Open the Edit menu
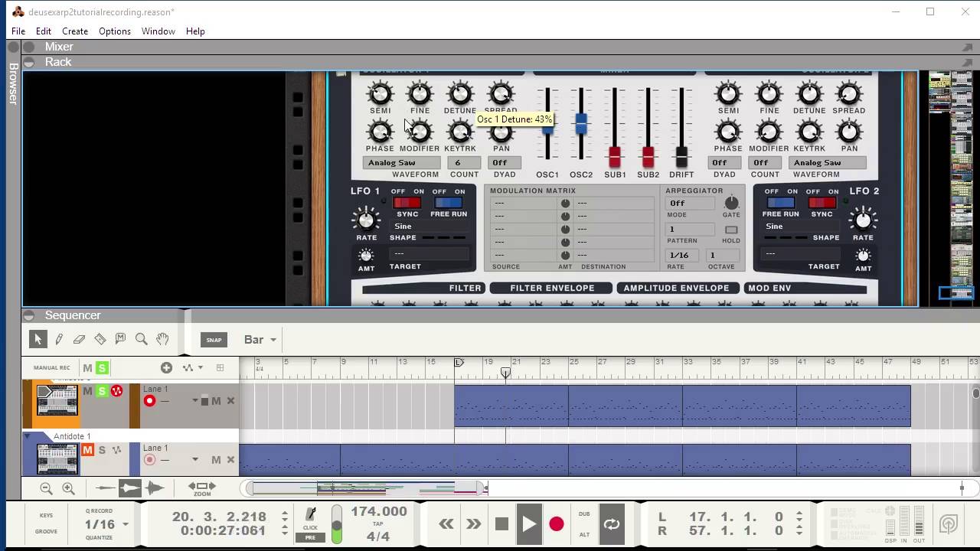 tap(44, 31)
